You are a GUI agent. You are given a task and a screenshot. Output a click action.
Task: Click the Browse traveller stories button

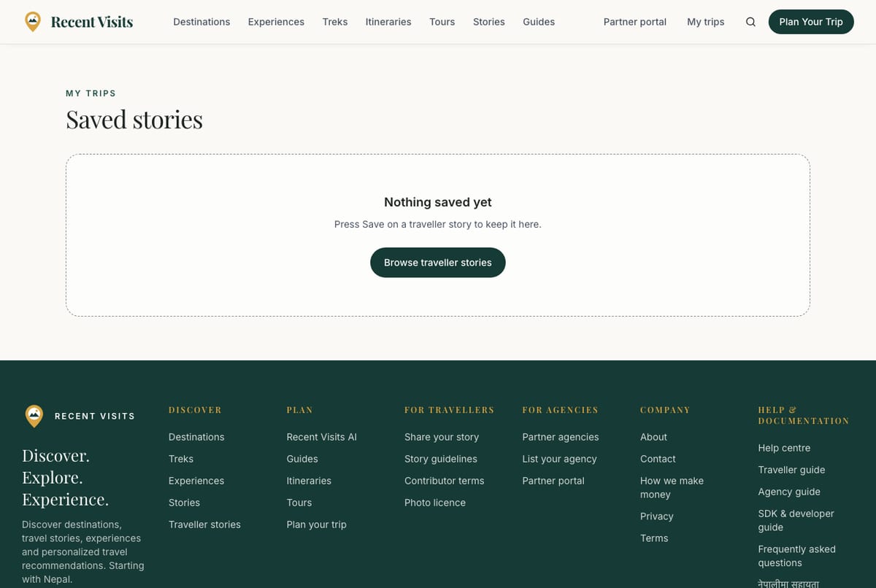click(438, 263)
